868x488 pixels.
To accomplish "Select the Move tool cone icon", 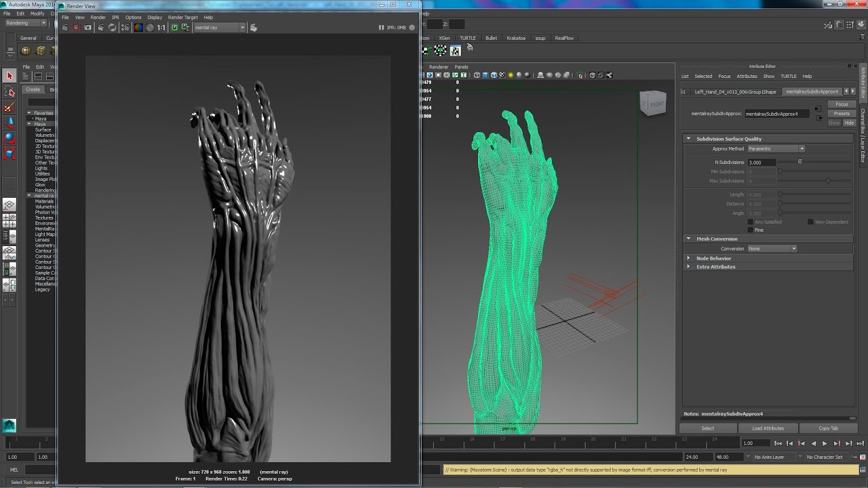I will (x=9, y=123).
